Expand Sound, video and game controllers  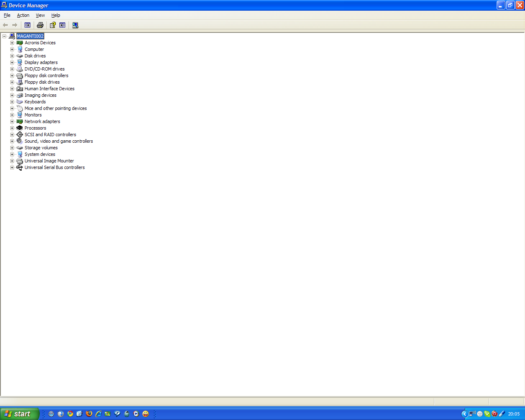click(x=12, y=141)
